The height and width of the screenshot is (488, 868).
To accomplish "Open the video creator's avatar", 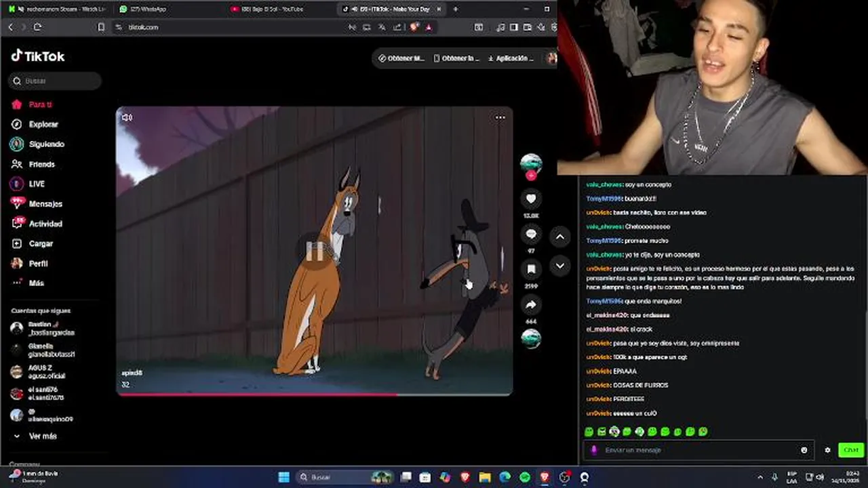I will pos(531,163).
